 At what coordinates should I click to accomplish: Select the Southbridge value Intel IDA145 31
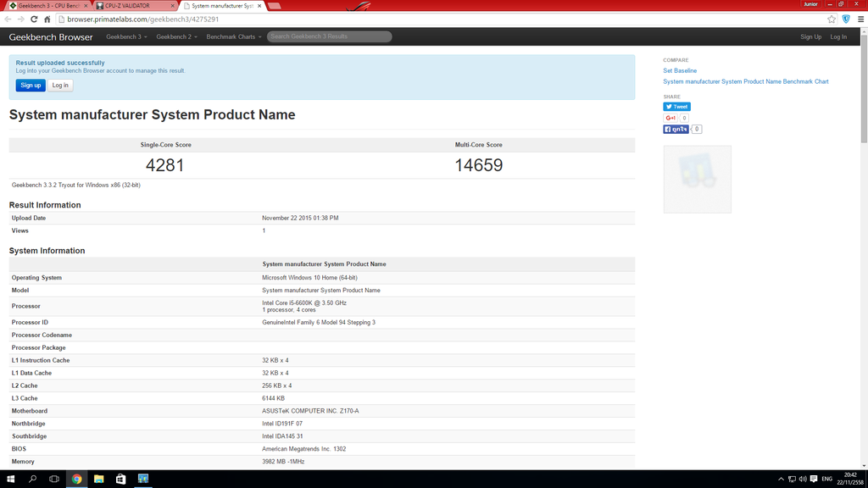282,436
